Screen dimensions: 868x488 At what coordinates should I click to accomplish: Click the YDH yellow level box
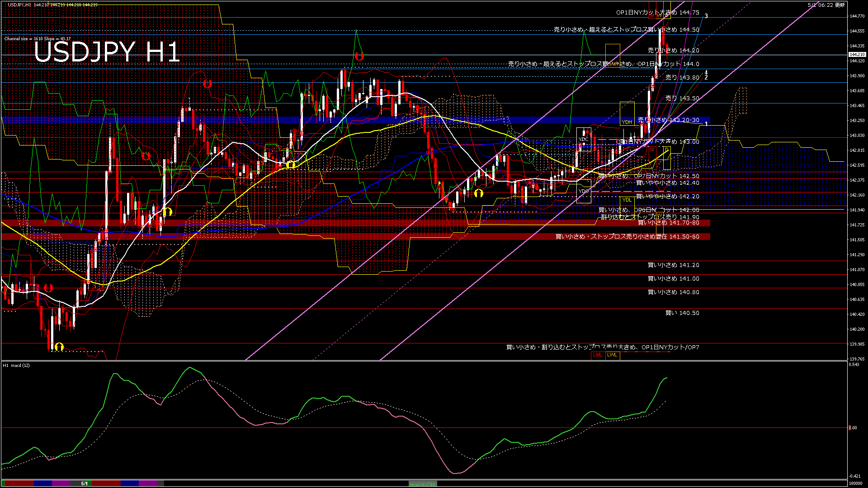pyautogui.click(x=627, y=122)
